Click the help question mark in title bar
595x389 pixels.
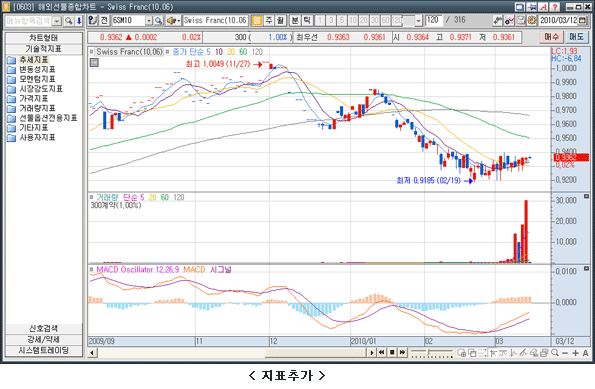tap(555, 7)
